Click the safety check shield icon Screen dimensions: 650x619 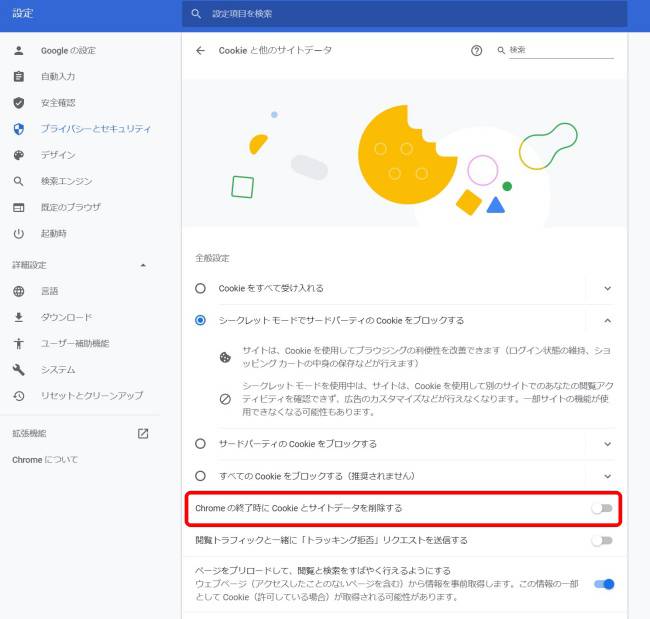pyautogui.click(x=19, y=103)
